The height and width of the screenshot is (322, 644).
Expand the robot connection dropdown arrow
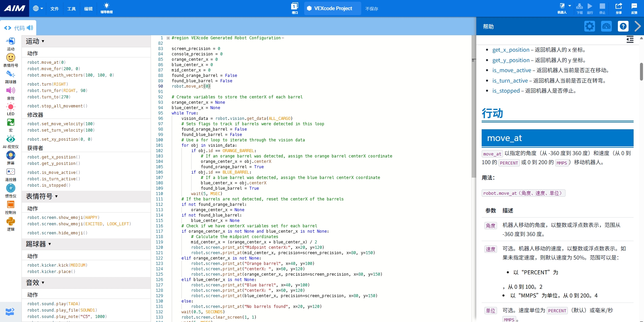(x=570, y=6)
